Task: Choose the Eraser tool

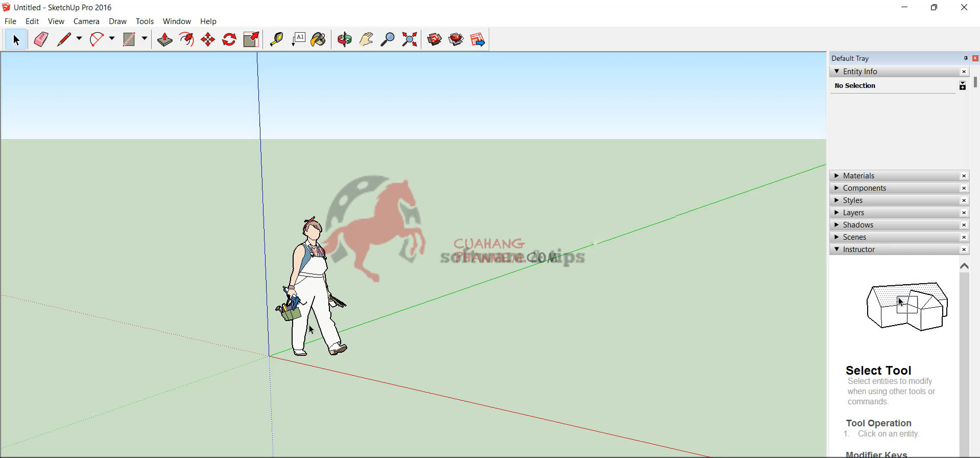Action: point(41,39)
